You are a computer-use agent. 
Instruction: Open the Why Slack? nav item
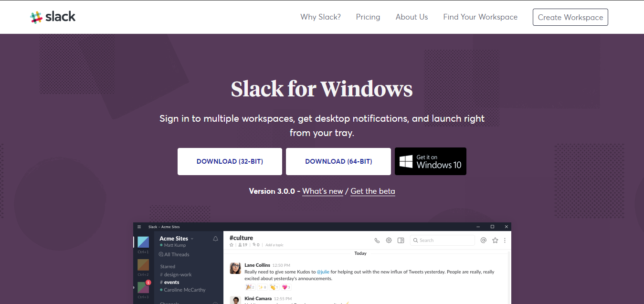coord(320,17)
